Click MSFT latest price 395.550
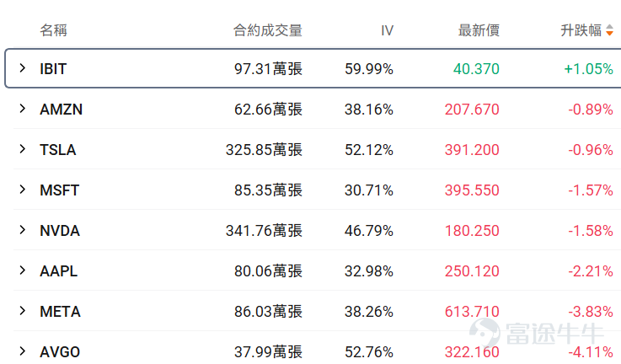Image resolution: width=621 pixels, height=364 pixels. coord(472,190)
